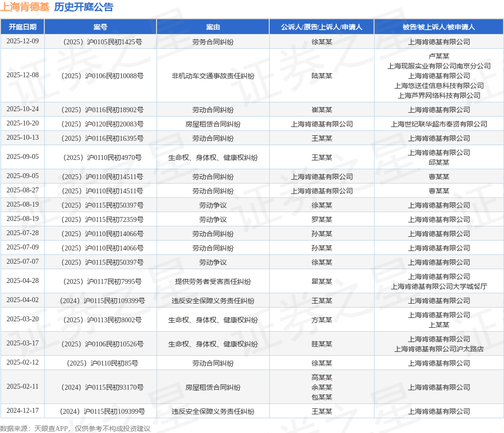
Task: Click plaintiff 罗某某
Action: coord(322,219)
